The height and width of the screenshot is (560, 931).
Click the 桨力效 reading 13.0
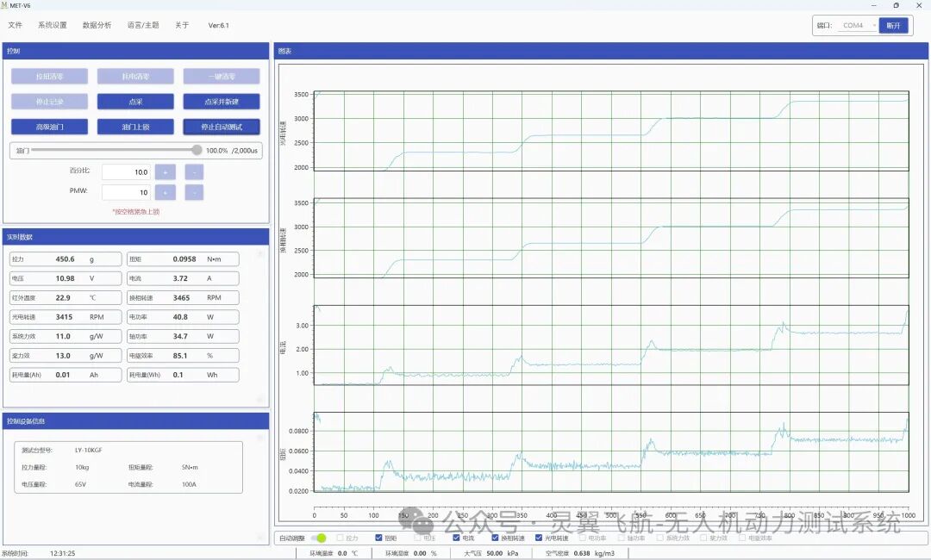pos(62,355)
